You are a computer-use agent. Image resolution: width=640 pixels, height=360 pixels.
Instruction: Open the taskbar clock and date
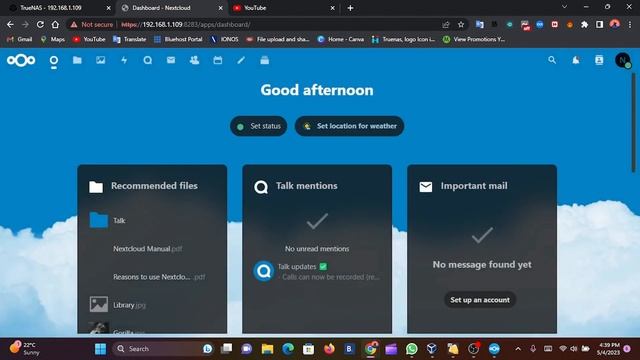(608, 349)
